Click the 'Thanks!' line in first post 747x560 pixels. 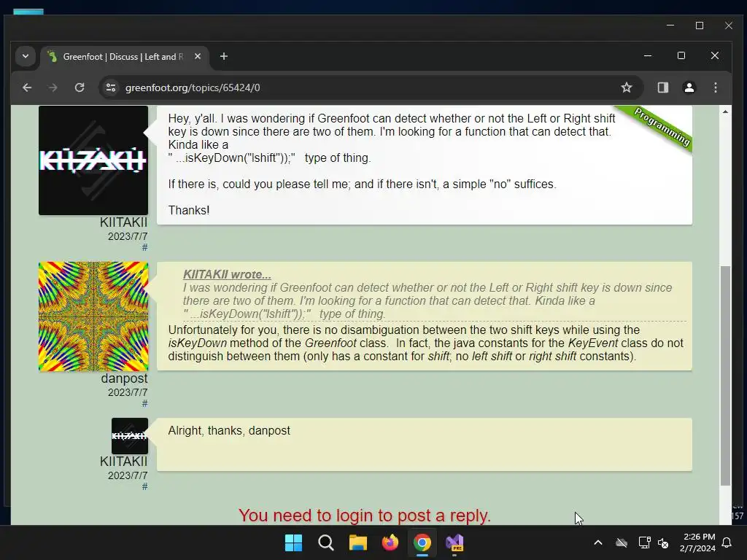click(189, 211)
